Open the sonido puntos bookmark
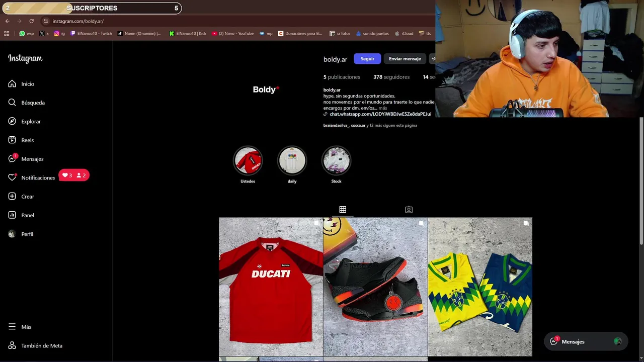This screenshot has width=644, height=362. 372,34
